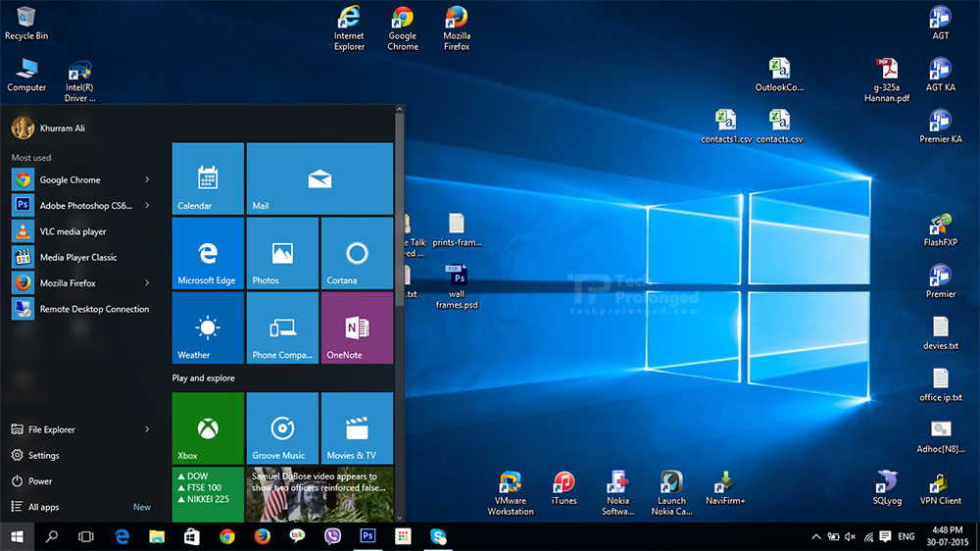Expand Google Chrome jump list arrow
980x551 pixels.
pyautogui.click(x=147, y=179)
